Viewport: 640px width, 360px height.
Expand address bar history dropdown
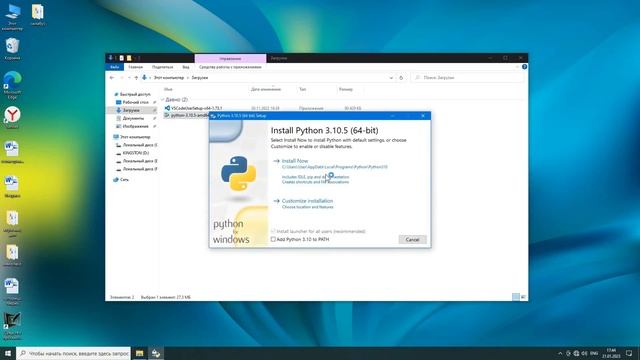[x=391, y=78]
